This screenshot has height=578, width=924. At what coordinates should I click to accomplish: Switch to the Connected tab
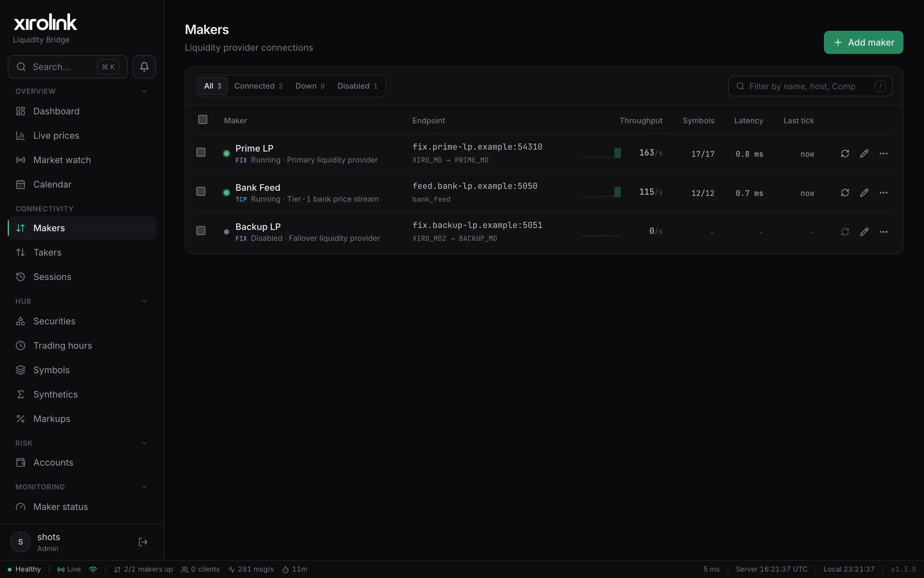click(259, 86)
